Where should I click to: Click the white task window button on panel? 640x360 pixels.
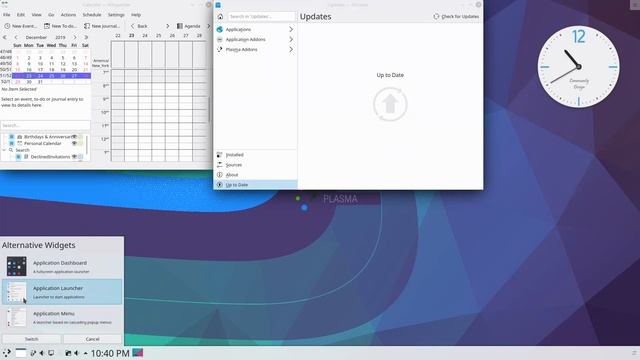pyautogui.click(x=21, y=353)
